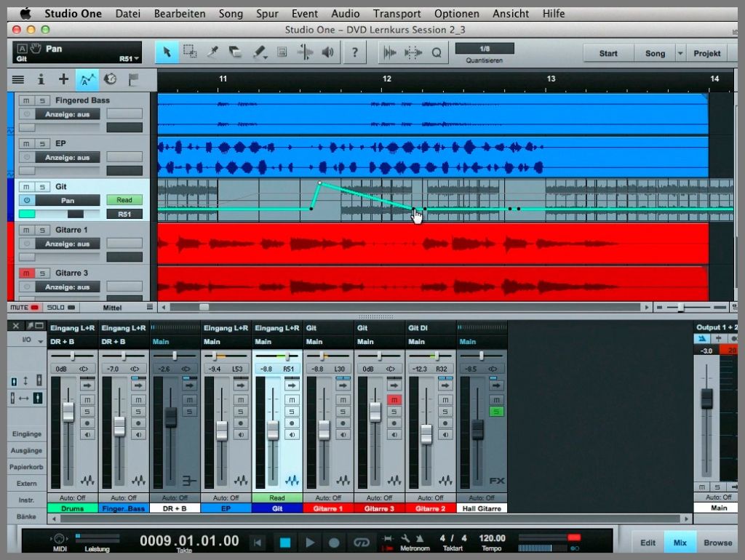The width and height of the screenshot is (745, 560).
Task: Select the Split tool
Action: (x=212, y=52)
